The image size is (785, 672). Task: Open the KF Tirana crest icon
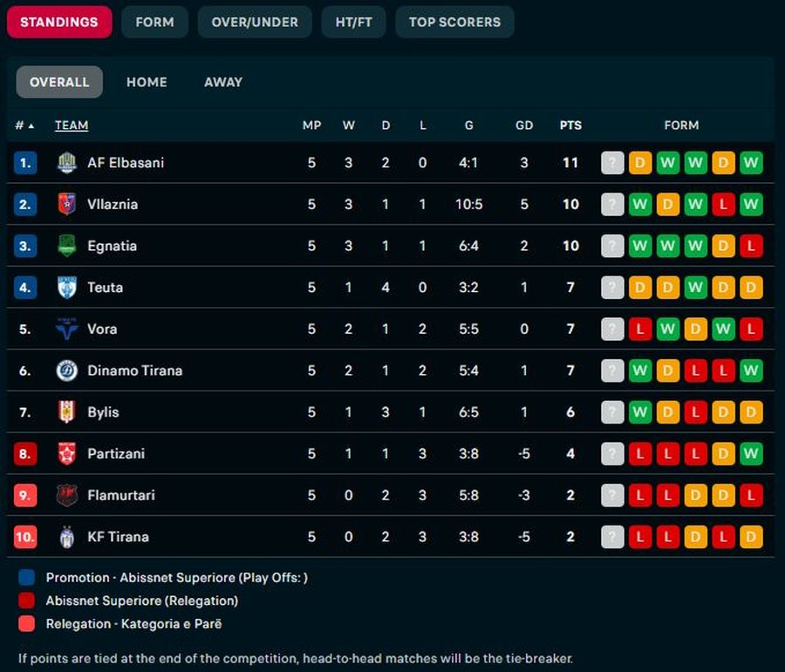pyautogui.click(x=66, y=537)
